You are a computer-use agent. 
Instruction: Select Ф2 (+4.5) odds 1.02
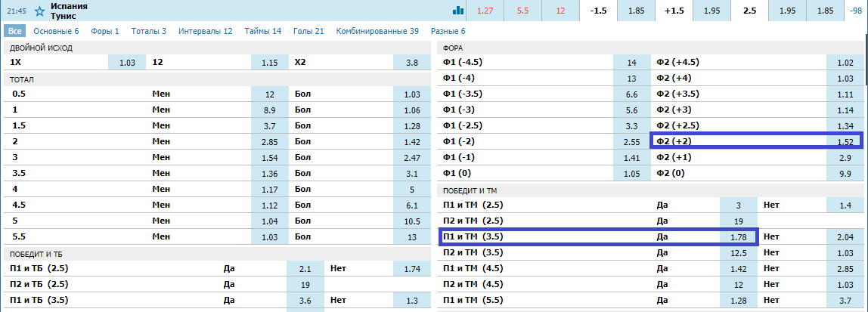(x=845, y=63)
